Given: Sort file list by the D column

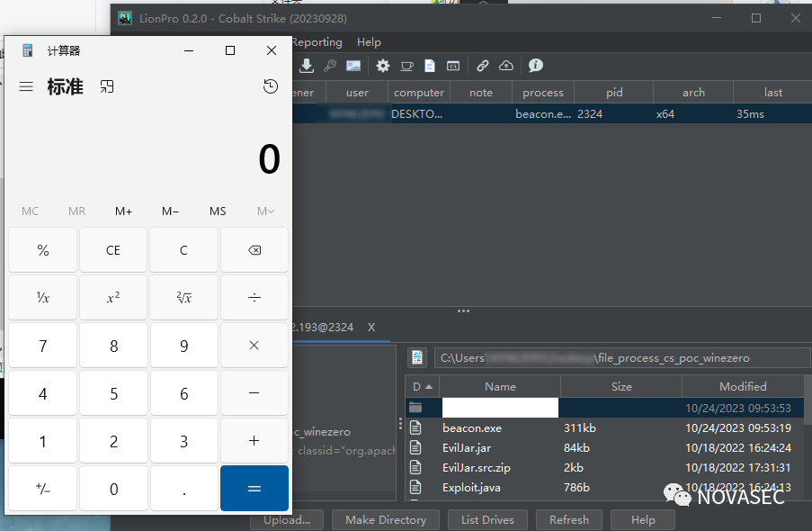Looking at the screenshot, I should coord(422,387).
